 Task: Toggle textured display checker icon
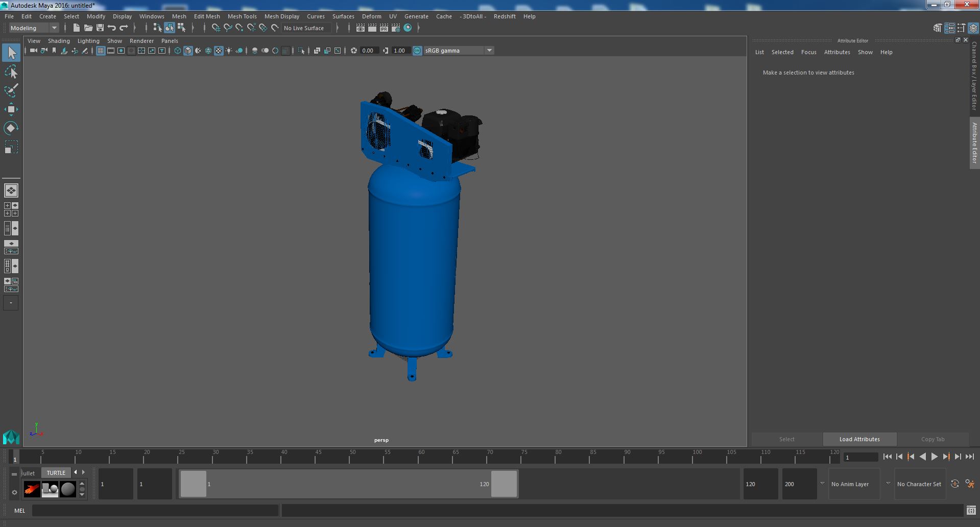[219, 51]
